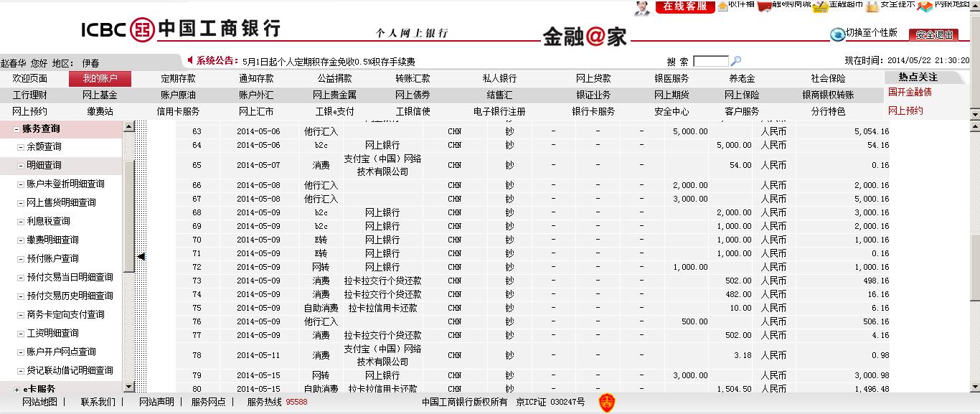Click the 切换至个性版 blue globe icon
This screenshot has width=980, height=414.
837,34
